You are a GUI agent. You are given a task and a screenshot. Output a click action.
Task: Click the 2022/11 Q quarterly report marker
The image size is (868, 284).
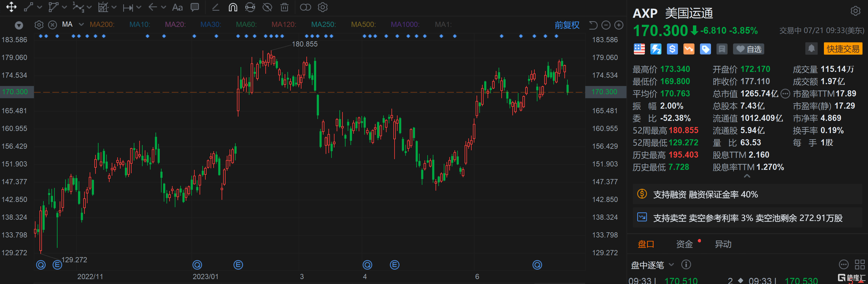(x=41, y=265)
